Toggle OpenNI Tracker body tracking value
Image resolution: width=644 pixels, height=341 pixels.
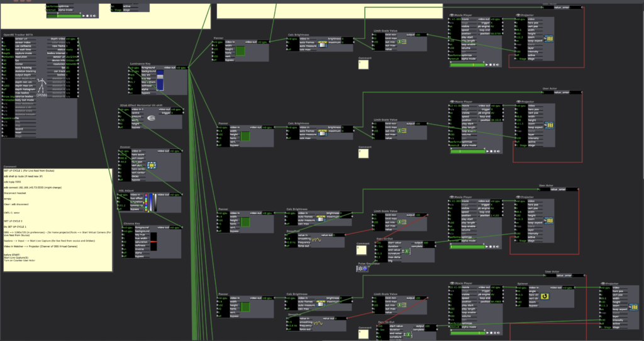pos(8,67)
